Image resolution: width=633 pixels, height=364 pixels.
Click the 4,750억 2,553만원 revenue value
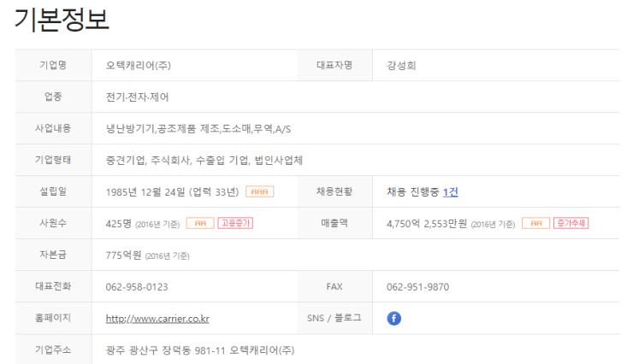(x=427, y=223)
